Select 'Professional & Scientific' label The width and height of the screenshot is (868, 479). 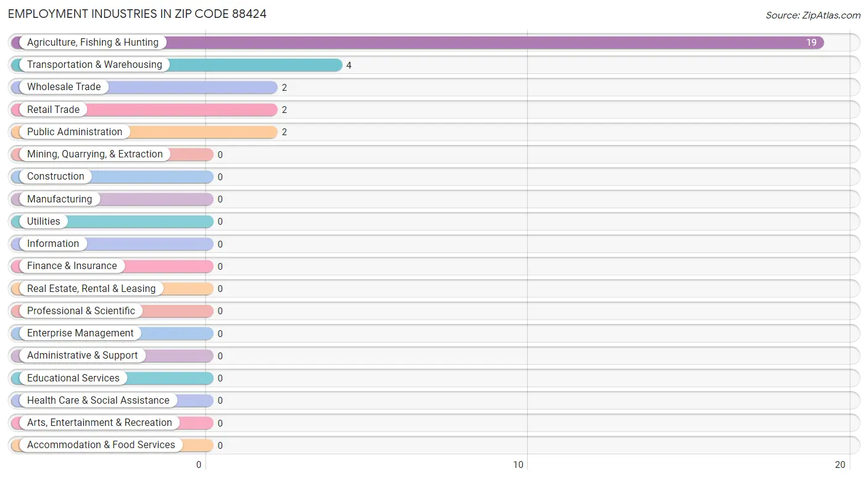(x=81, y=310)
